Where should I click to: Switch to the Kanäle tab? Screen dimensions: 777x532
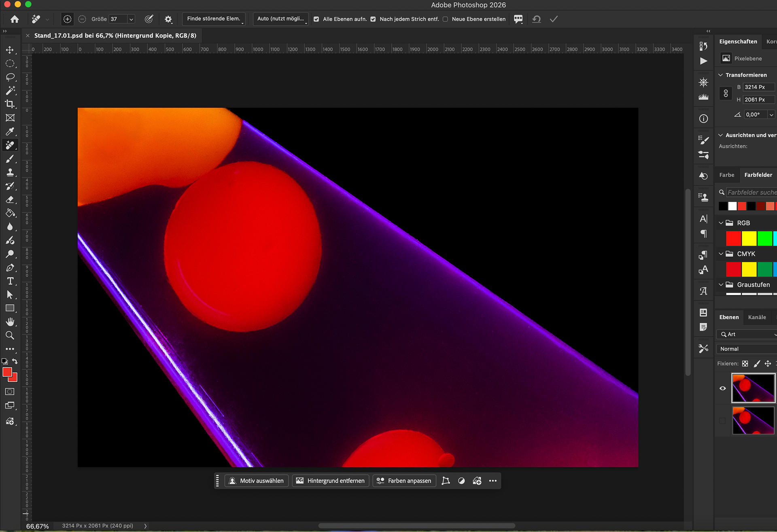[x=757, y=317]
